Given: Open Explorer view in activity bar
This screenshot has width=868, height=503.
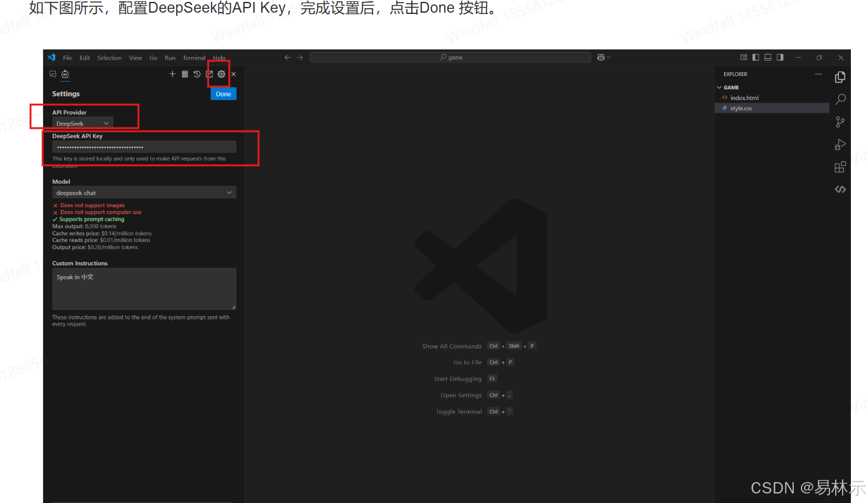Looking at the screenshot, I should click(x=840, y=77).
